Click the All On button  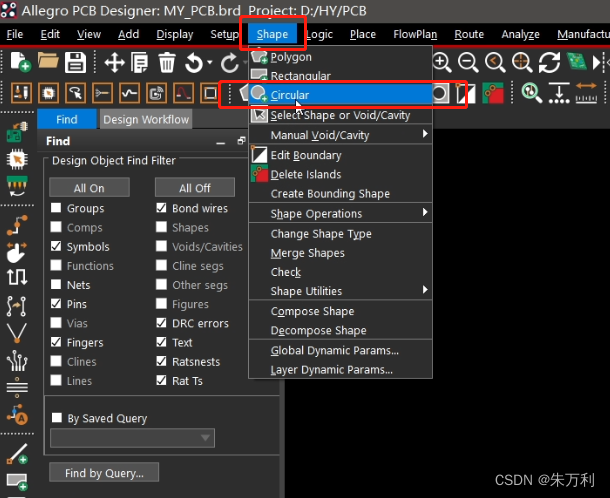tap(89, 188)
